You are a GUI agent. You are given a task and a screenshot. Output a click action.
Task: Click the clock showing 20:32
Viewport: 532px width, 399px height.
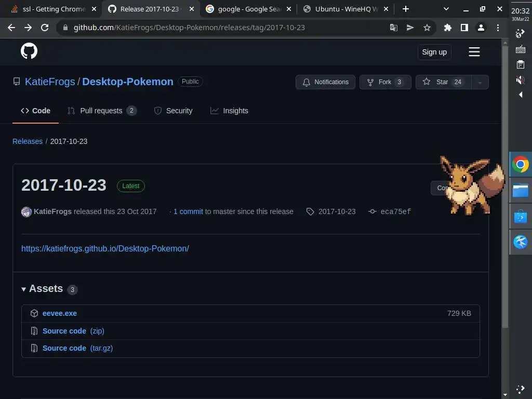point(520,11)
